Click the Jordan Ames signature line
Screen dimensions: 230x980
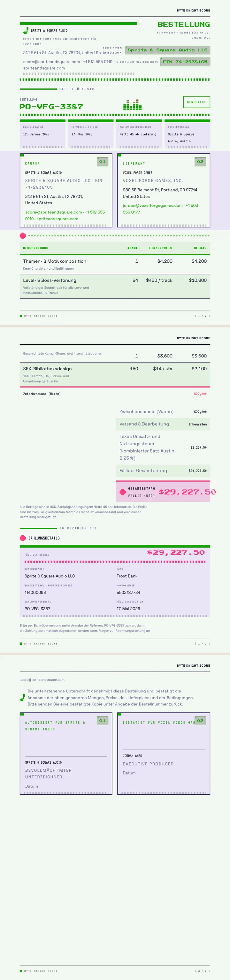pos(164,750)
